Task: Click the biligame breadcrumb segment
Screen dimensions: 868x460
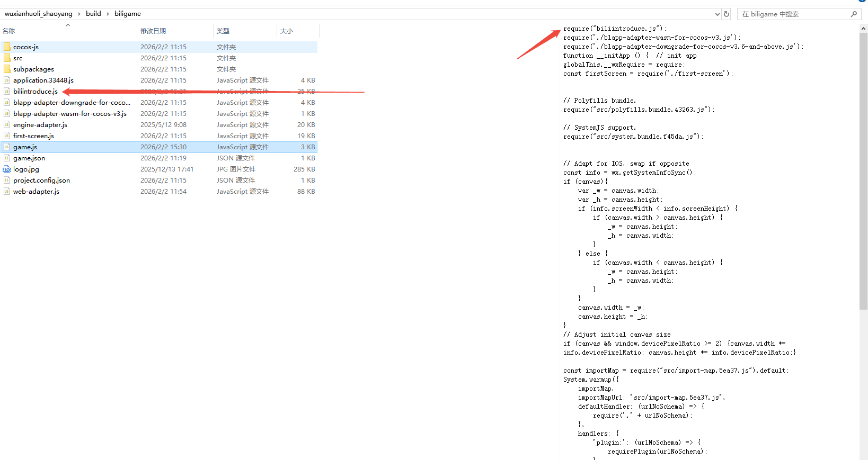Action: tap(128, 14)
